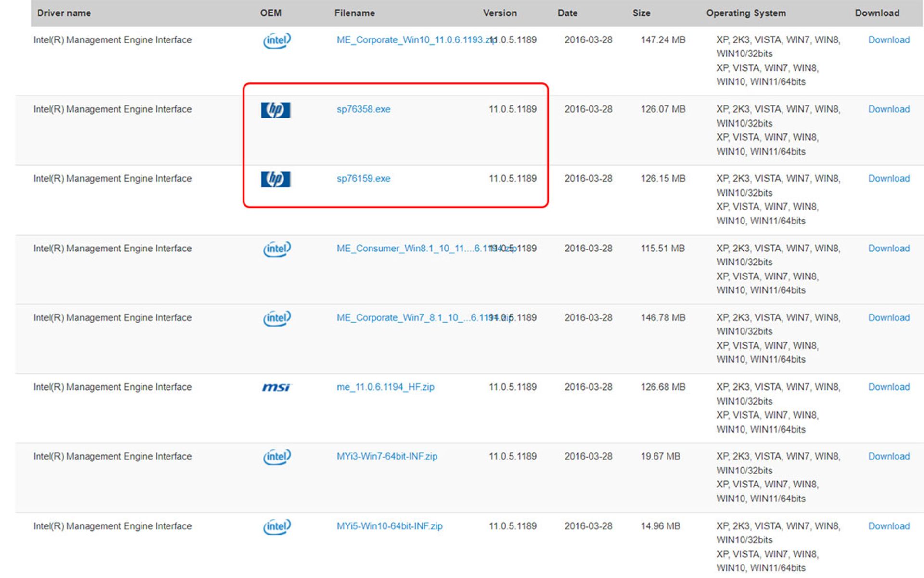924x578 pixels.
Task: Open me_11.0.6.1194_HF.zip link
Action: pos(385,387)
